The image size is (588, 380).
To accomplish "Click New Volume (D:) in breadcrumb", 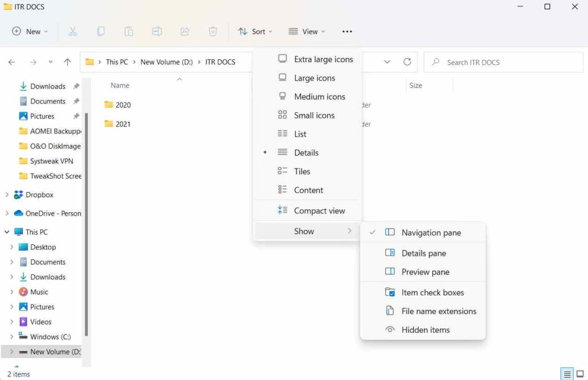I will click(167, 62).
